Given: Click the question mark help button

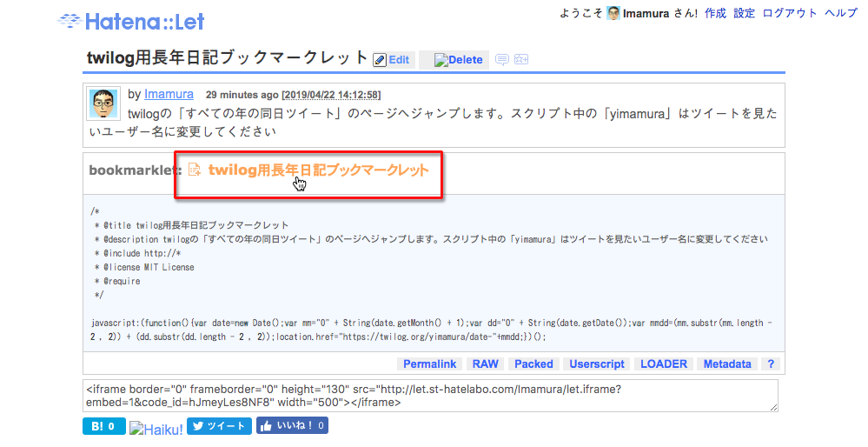Looking at the screenshot, I should (771, 364).
